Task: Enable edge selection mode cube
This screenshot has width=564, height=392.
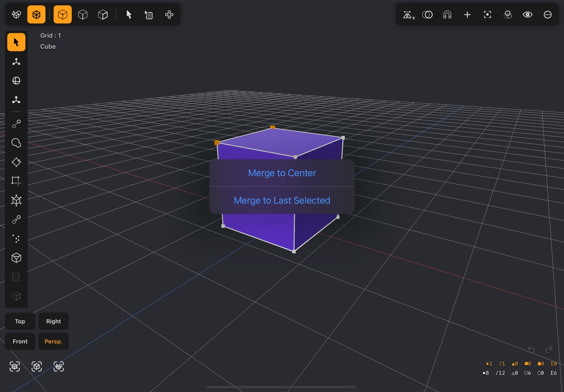Action: 83,15
